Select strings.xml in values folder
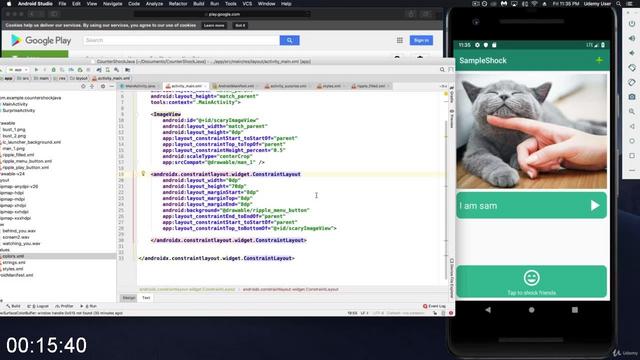Image resolution: width=640 pixels, height=360 pixels. 14,262
